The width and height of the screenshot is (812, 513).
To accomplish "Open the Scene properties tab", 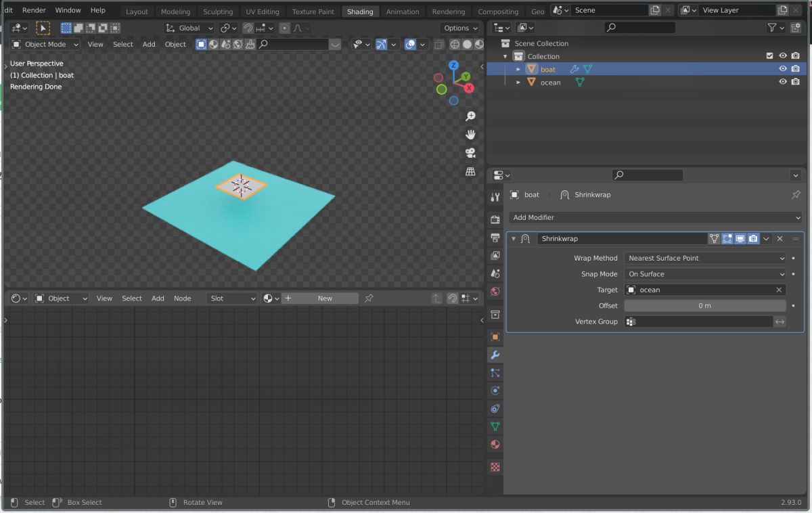I will click(495, 274).
